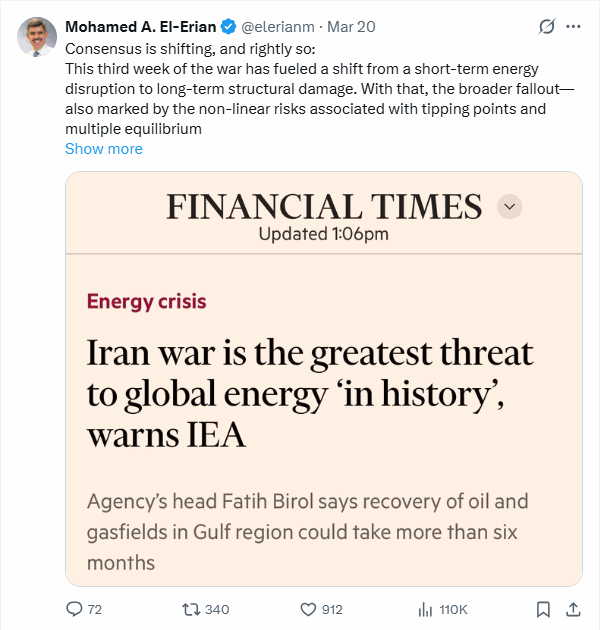Open Mohamed El-Erian's profile picture
Image resolution: width=600 pixels, height=630 pixels.
click(x=37, y=36)
